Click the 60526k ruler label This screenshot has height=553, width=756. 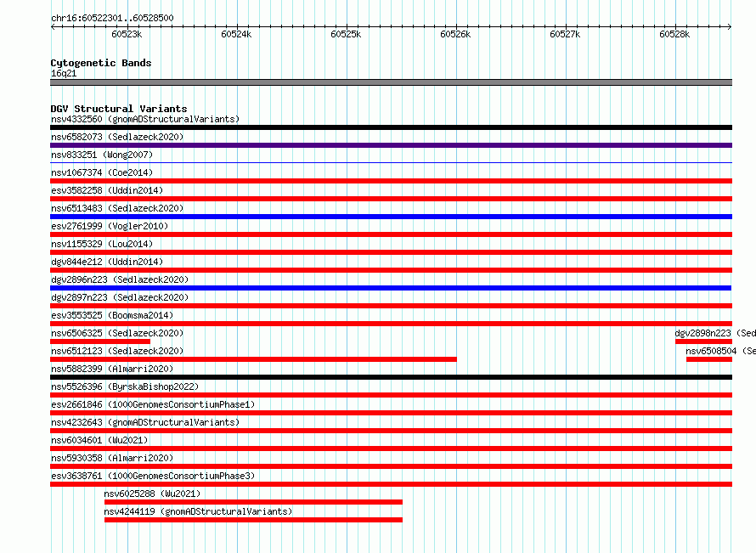tap(455, 34)
